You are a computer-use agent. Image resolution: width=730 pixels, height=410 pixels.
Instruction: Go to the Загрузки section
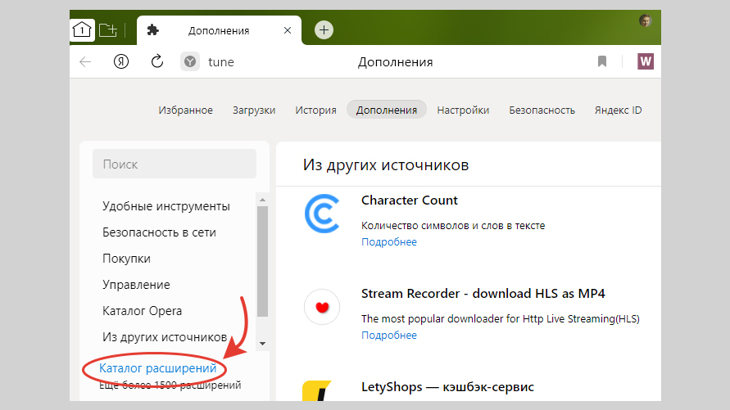(253, 110)
